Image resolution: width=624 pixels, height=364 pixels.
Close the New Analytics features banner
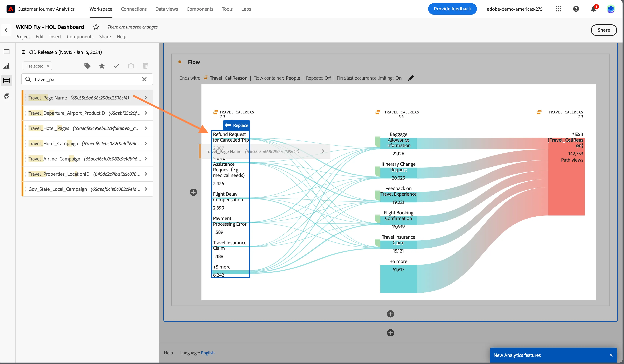611,355
